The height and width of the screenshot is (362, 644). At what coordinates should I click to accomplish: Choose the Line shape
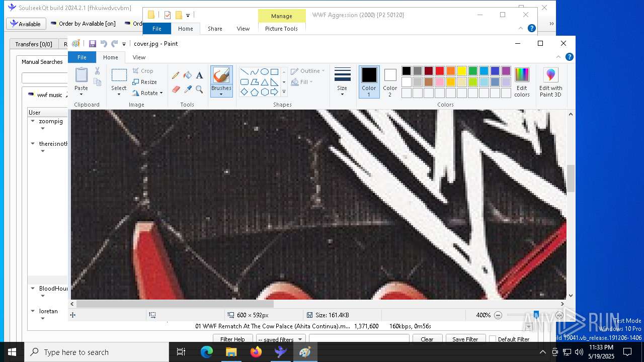pos(244,72)
